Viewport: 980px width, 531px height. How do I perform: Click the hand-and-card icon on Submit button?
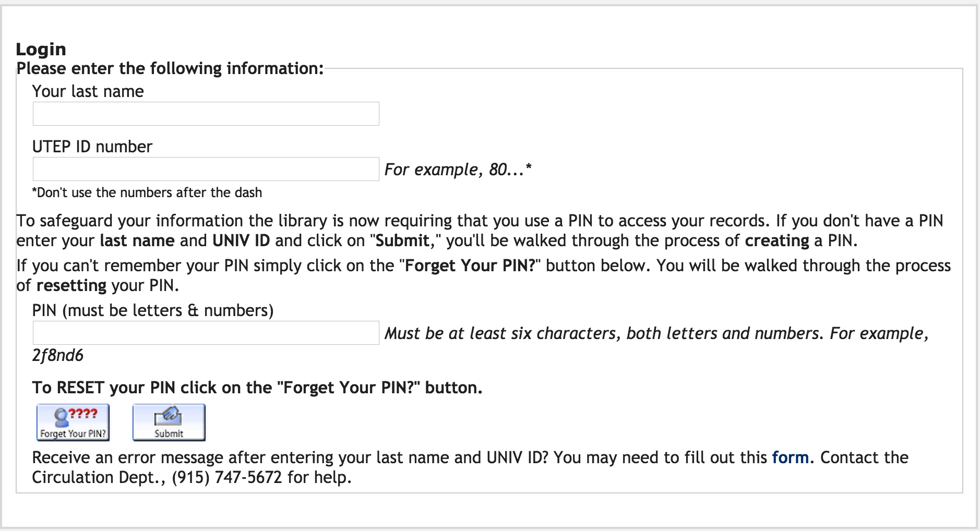168,416
